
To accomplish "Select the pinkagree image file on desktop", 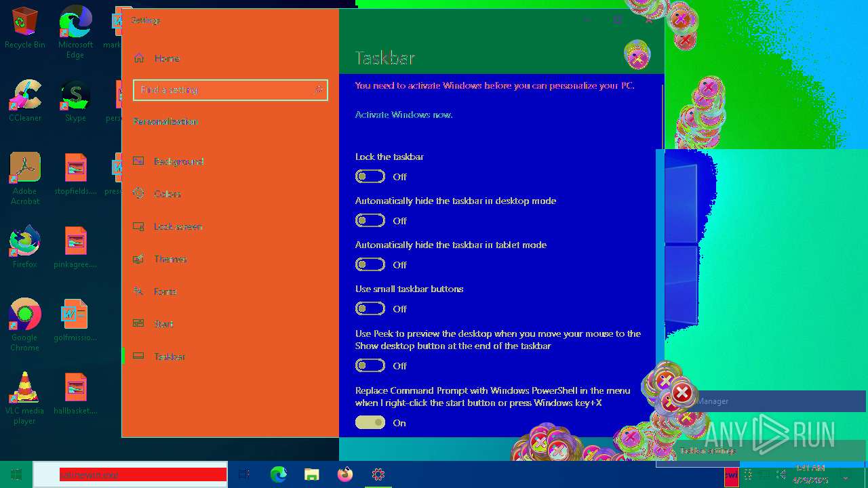I will point(75,247).
